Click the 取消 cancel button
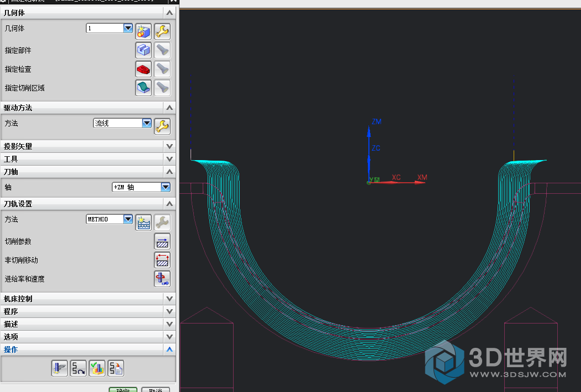The image size is (581, 392). 156,390
